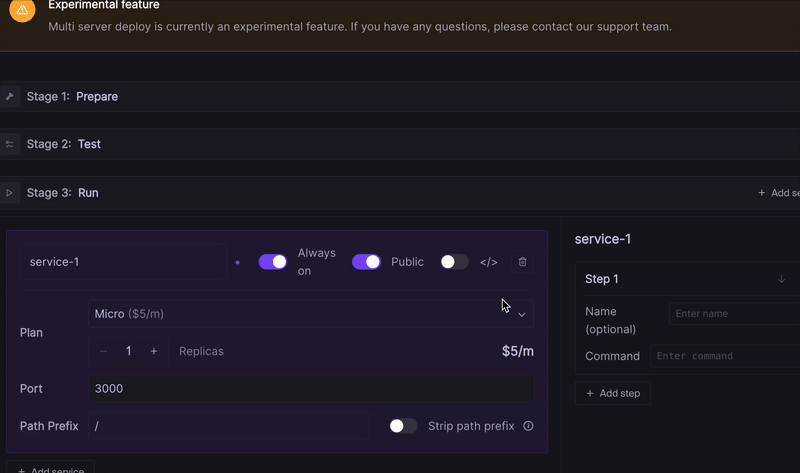Image resolution: width=800 pixels, height=473 pixels.
Task: Decrease replicas with the minus button
Action: coord(103,351)
